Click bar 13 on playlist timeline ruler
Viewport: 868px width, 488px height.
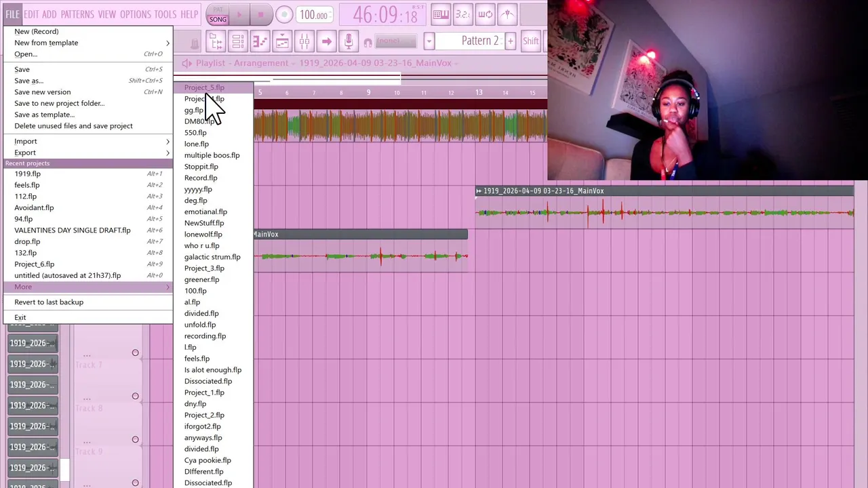[479, 92]
